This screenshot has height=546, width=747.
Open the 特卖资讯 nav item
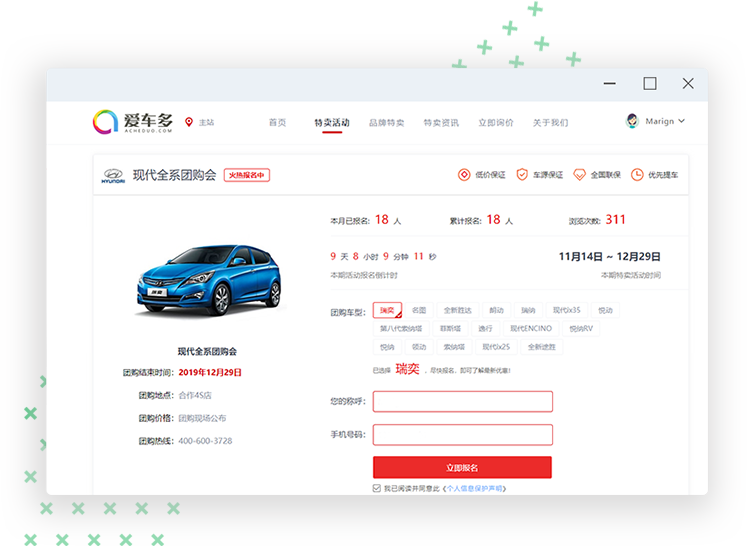pyautogui.click(x=441, y=122)
